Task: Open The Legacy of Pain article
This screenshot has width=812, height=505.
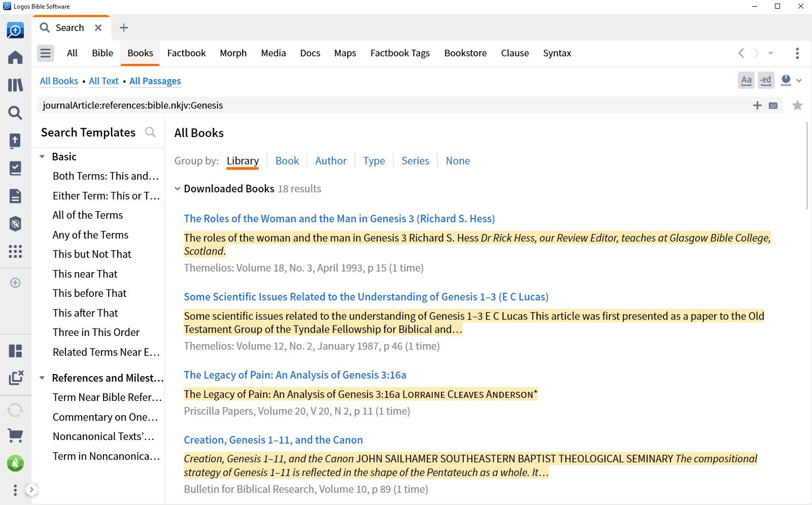Action: 295,375
